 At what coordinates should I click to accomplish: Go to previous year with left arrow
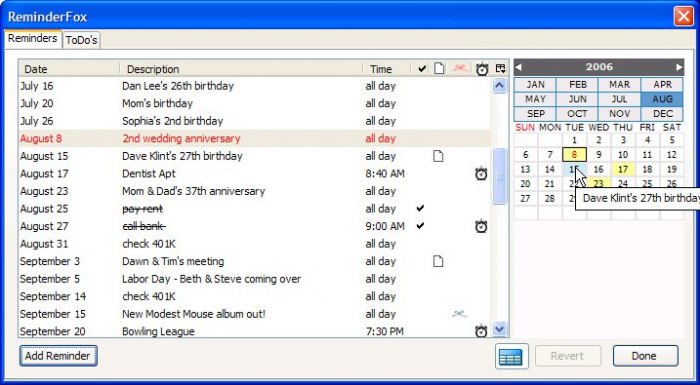point(518,67)
